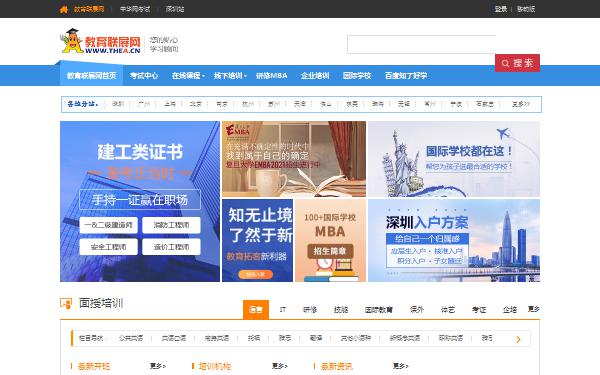Open 百度知了好学 in the nav bar
The image size is (600, 375).
[x=406, y=76]
